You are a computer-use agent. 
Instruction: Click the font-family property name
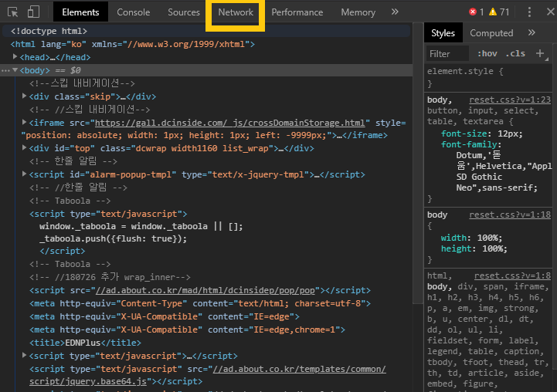pos(469,145)
